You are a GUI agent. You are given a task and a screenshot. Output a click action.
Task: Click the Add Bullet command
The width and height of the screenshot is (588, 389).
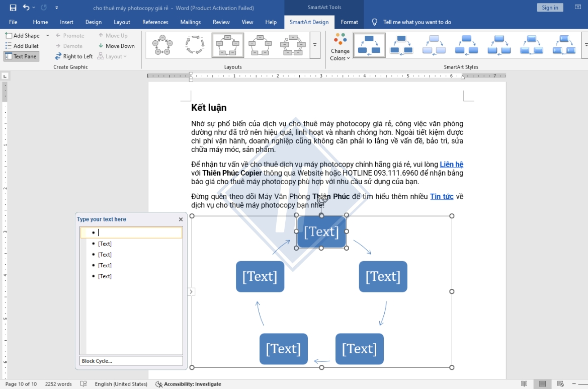(x=22, y=46)
